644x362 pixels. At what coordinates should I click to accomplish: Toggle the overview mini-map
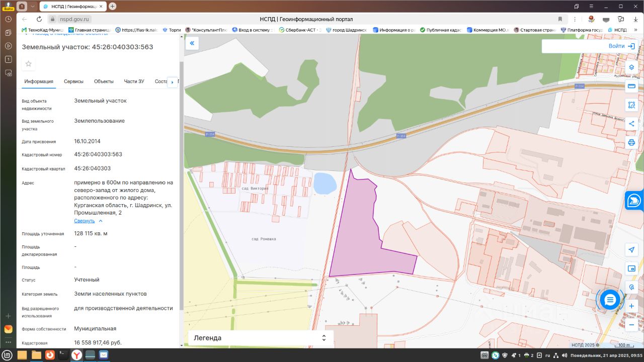pos(631,268)
